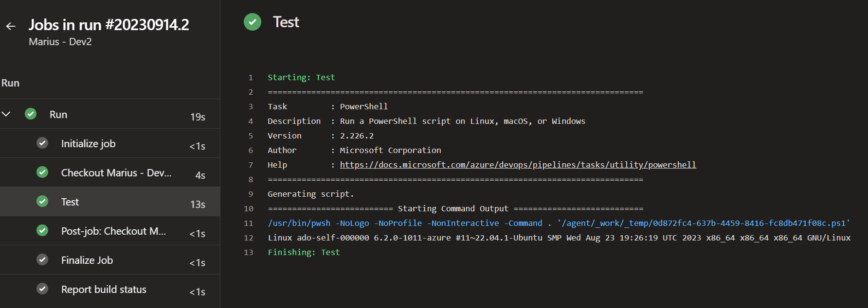
Task: Click the gray check icon for Report build status
Action: [x=42, y=289]
